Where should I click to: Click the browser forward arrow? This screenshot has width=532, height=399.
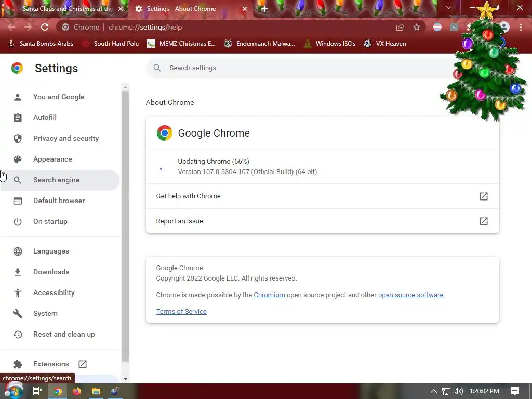(28, 27)
